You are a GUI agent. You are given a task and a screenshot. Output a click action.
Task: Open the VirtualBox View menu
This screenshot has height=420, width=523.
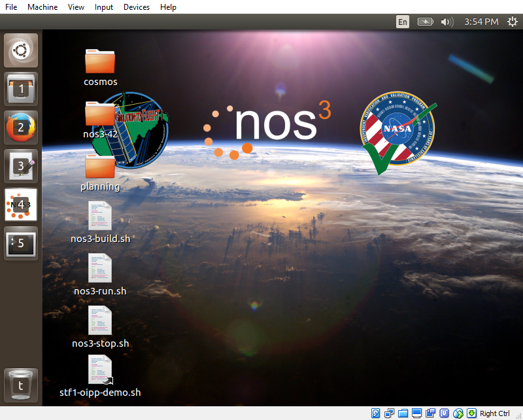(x=76, y=7)
